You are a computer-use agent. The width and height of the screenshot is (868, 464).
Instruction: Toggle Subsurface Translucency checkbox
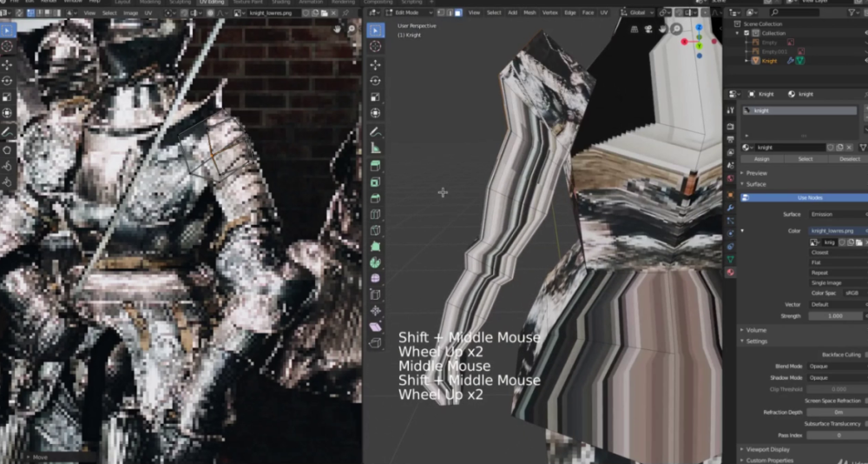pyautogui.click(x=865, y=424)
